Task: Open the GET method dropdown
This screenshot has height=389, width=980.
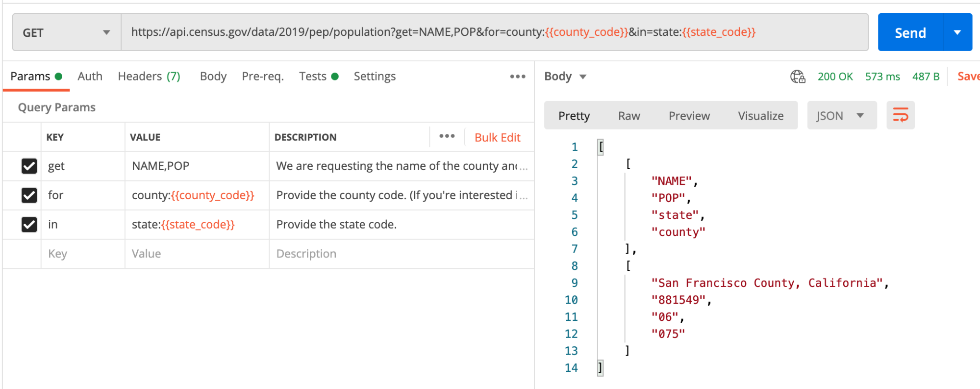Action: (x=67, y=32)
